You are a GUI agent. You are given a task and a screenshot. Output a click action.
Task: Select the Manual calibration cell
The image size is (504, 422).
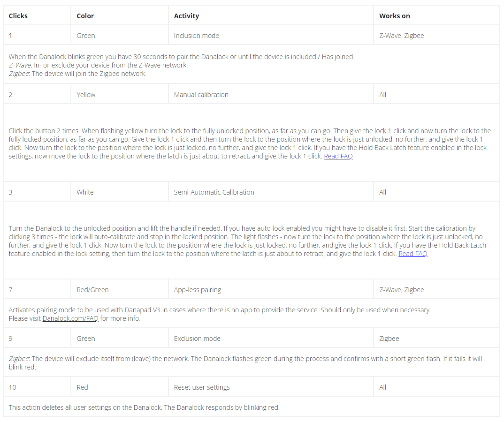201,95
